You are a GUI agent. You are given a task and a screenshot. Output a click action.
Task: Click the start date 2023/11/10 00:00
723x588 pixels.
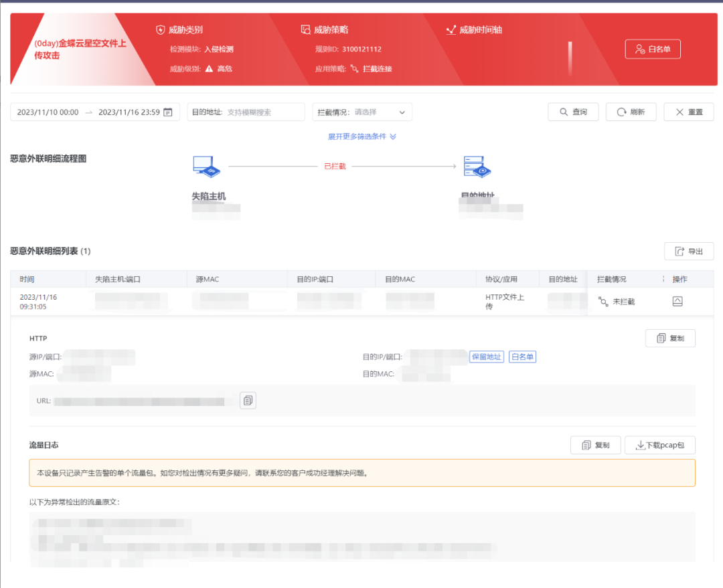[x=48, y=112]
